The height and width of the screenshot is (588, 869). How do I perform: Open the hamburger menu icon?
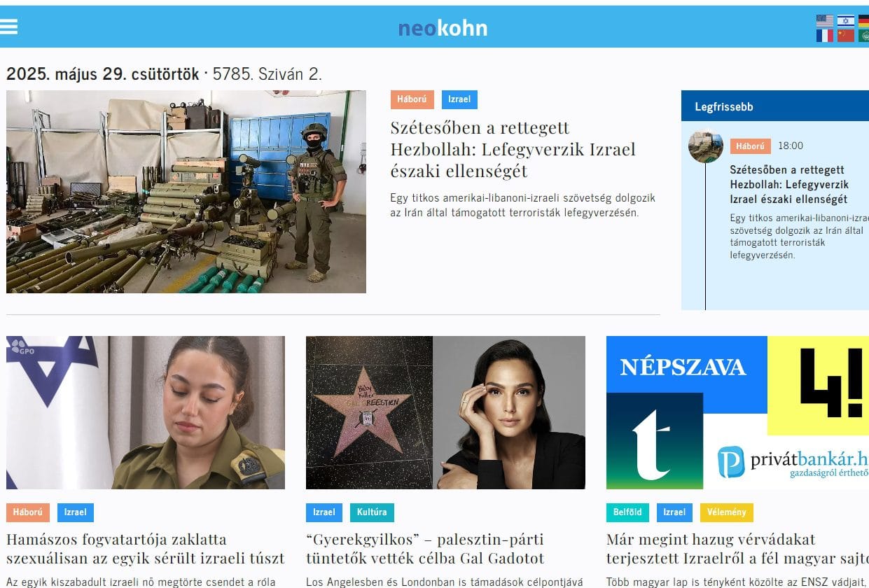click(x=8, y=27)
